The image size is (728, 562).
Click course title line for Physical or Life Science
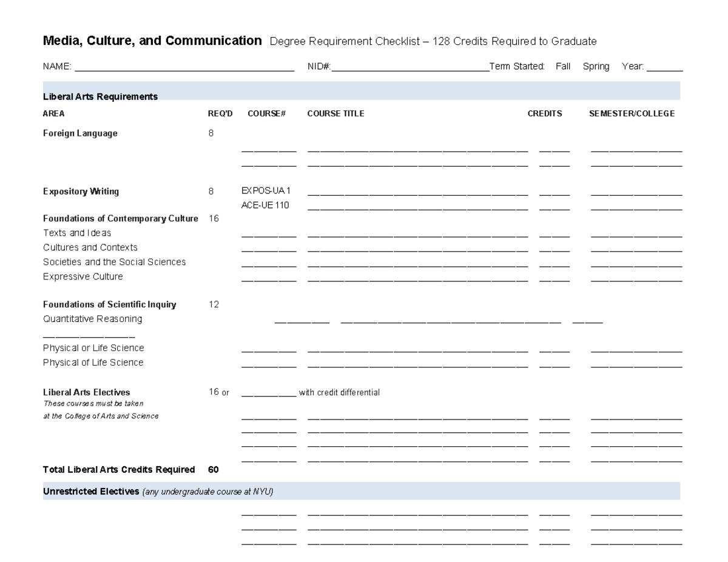point(418,351)
